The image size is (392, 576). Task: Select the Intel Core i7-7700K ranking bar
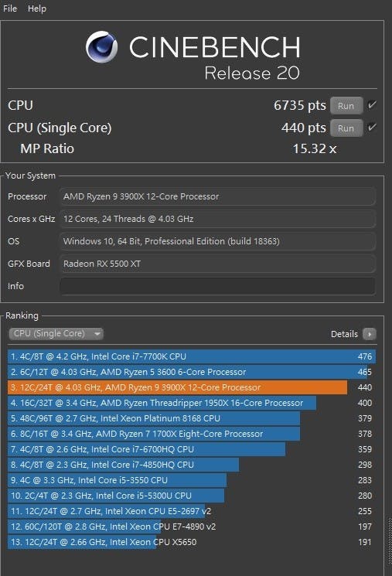pyautogui.click(x=192, y=356)
